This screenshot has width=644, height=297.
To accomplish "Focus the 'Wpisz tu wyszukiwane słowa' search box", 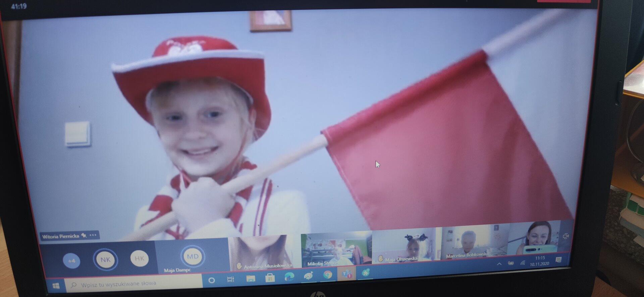I will [133, 284].
